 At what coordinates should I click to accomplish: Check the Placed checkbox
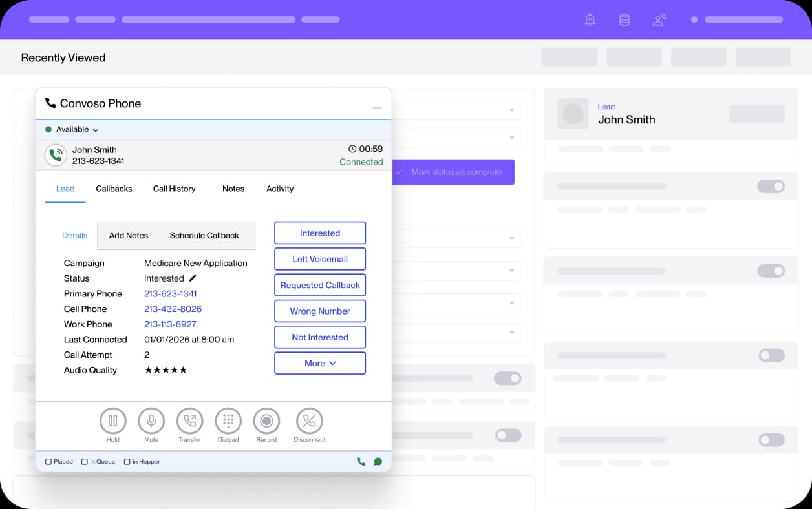click(x=48, y=462)
